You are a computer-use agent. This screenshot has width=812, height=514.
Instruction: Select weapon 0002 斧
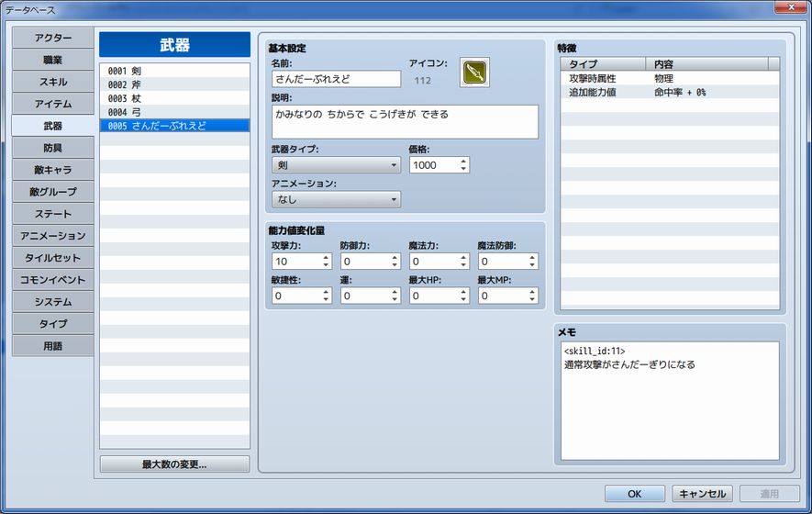[174, 84]
